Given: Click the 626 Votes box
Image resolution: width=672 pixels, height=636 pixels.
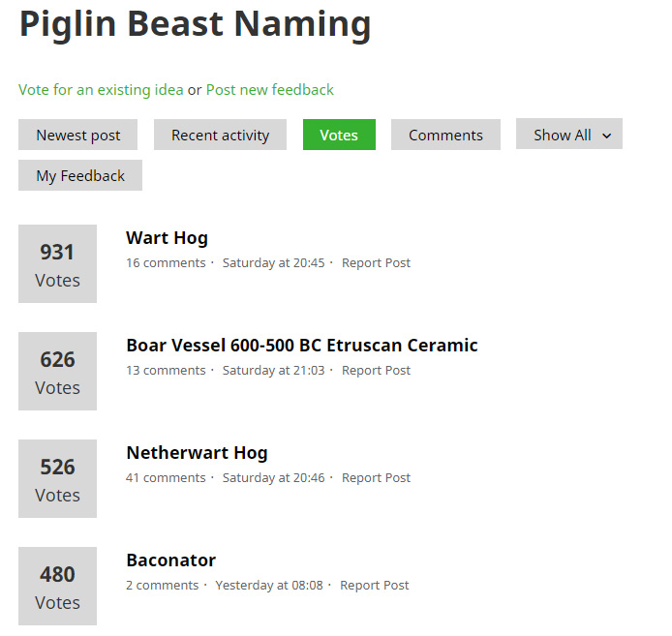Looking at the screenshot, I should tap(57, 371).
